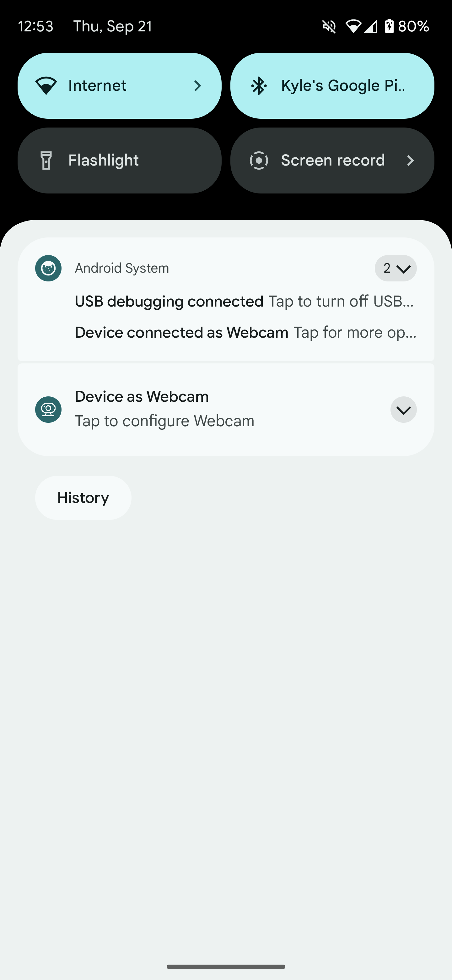Tap to configure Webcam text
This screenshot has width=452, height=980.
[x=164, y=421]
